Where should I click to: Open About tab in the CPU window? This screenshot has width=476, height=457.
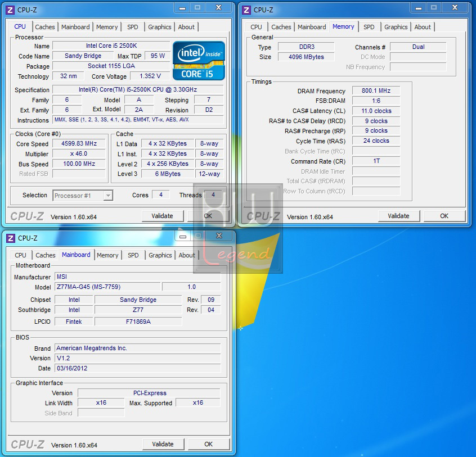186,27
